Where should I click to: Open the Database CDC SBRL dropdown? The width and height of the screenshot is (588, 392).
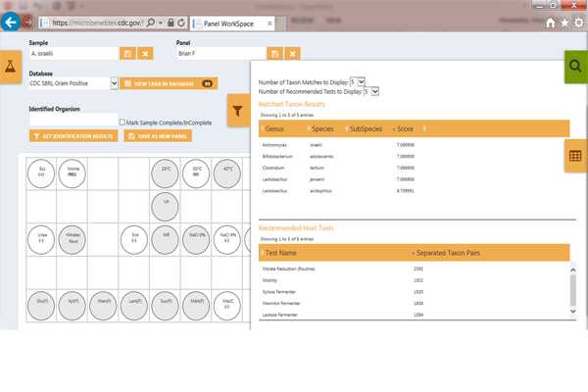point(114,84)
